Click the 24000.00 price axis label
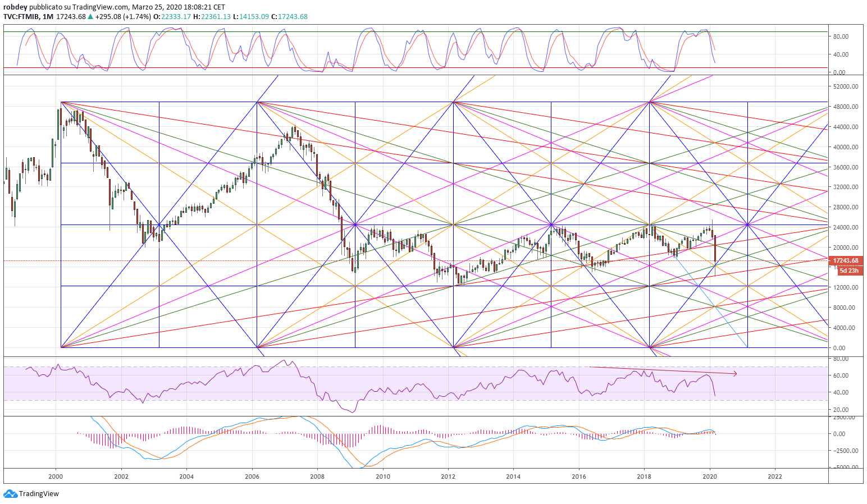 pos(846,227)
